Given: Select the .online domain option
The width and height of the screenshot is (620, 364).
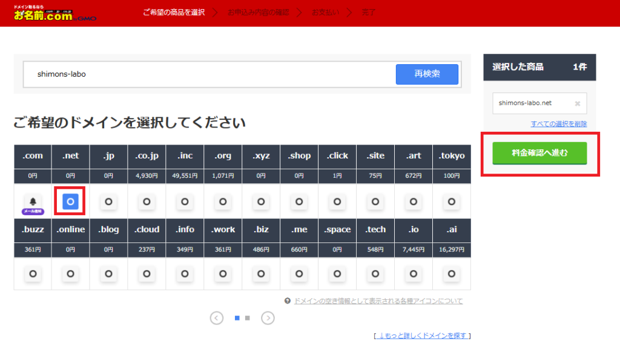Looking at the screenshot, I should coord(70,274).
